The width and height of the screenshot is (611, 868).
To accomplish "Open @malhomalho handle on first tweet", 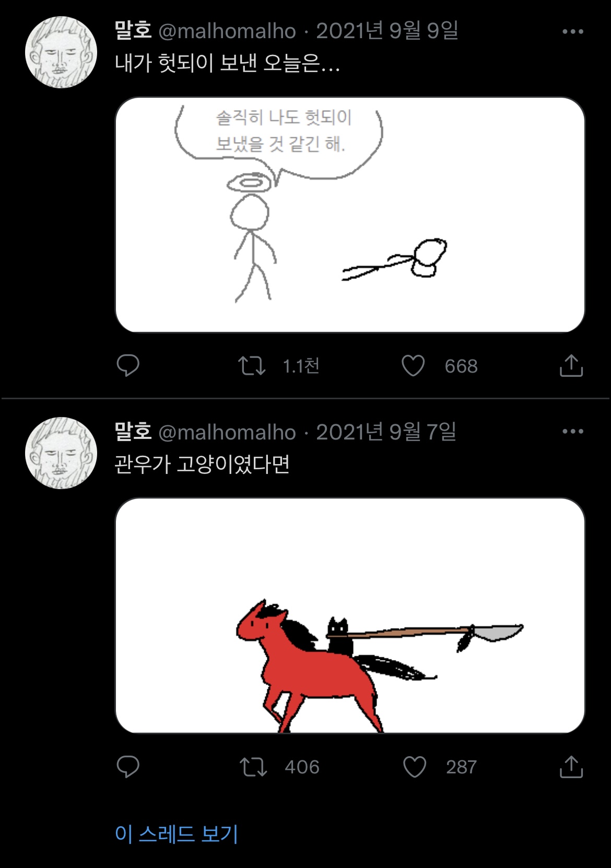I will tap(227, 31).
